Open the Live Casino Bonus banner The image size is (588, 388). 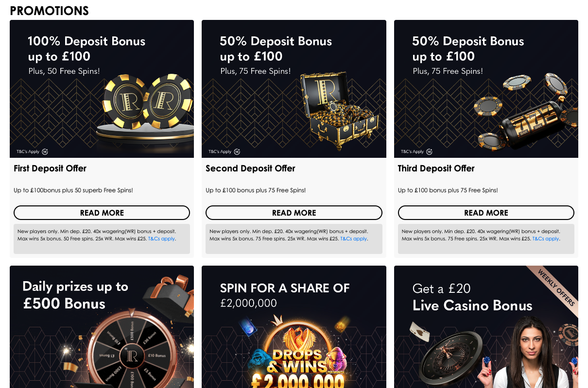click(486, 327)
